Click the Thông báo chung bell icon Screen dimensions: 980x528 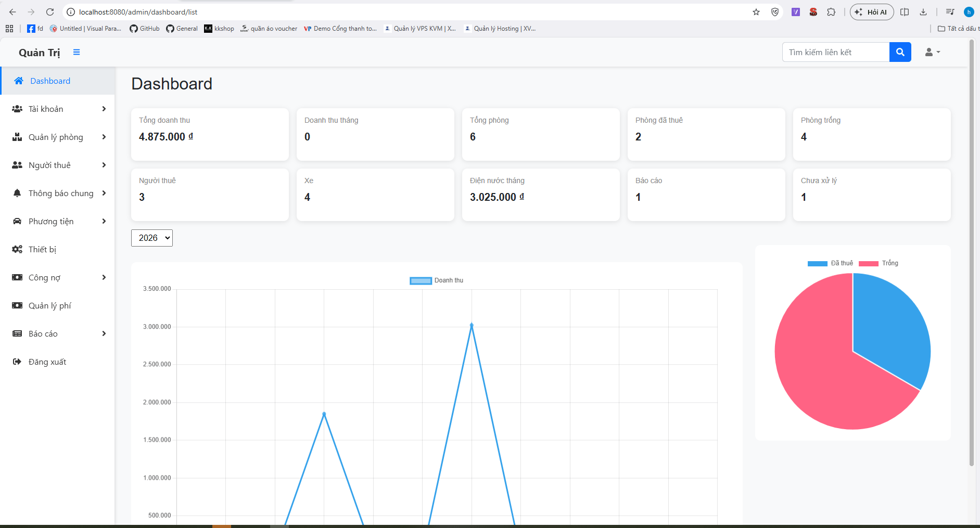click(x=17, y=193)
